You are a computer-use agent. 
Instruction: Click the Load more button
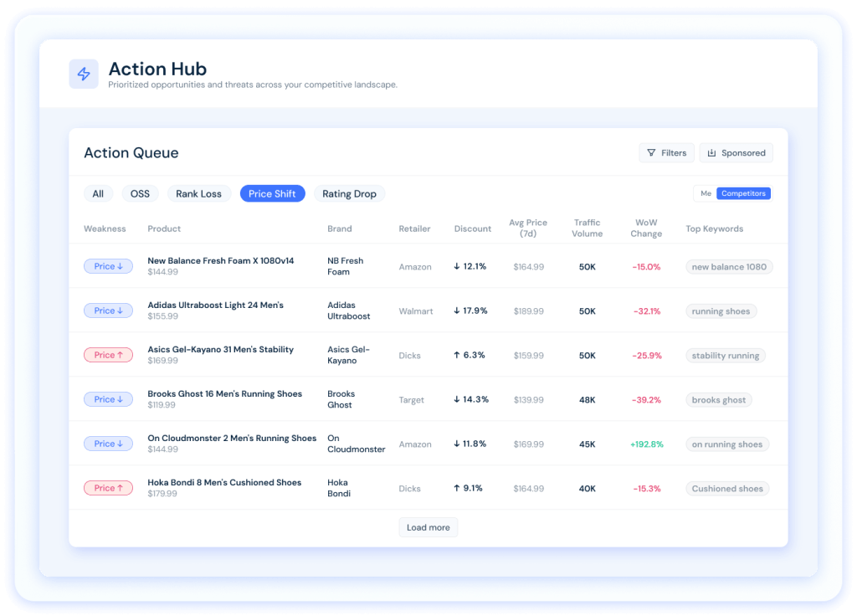click(428, 527)
